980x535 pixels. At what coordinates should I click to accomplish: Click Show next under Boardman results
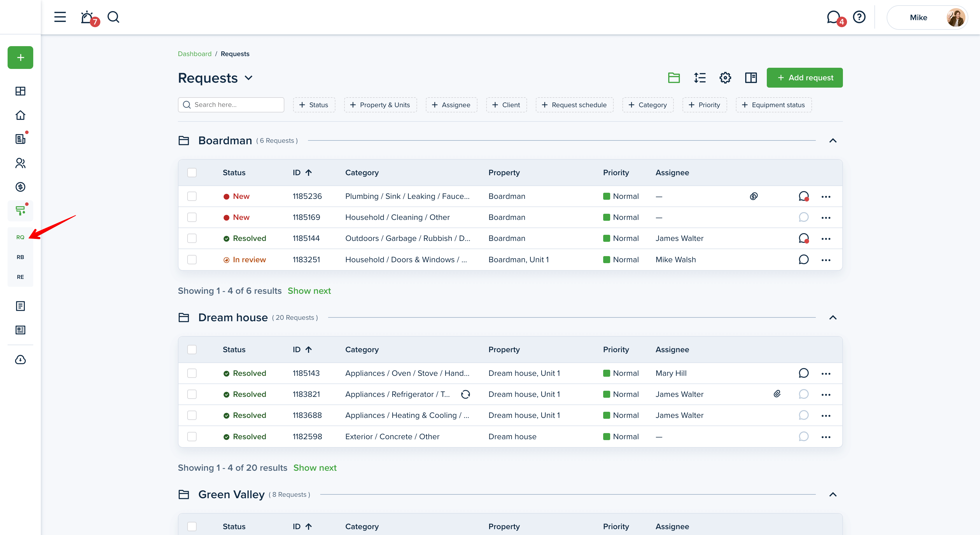(309, 291)
